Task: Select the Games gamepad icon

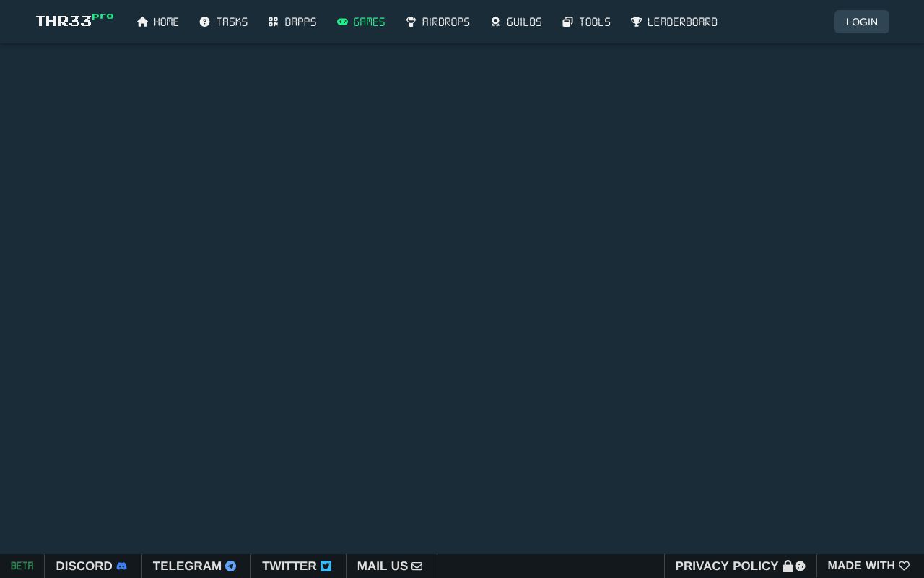Action: pos(342,22)
